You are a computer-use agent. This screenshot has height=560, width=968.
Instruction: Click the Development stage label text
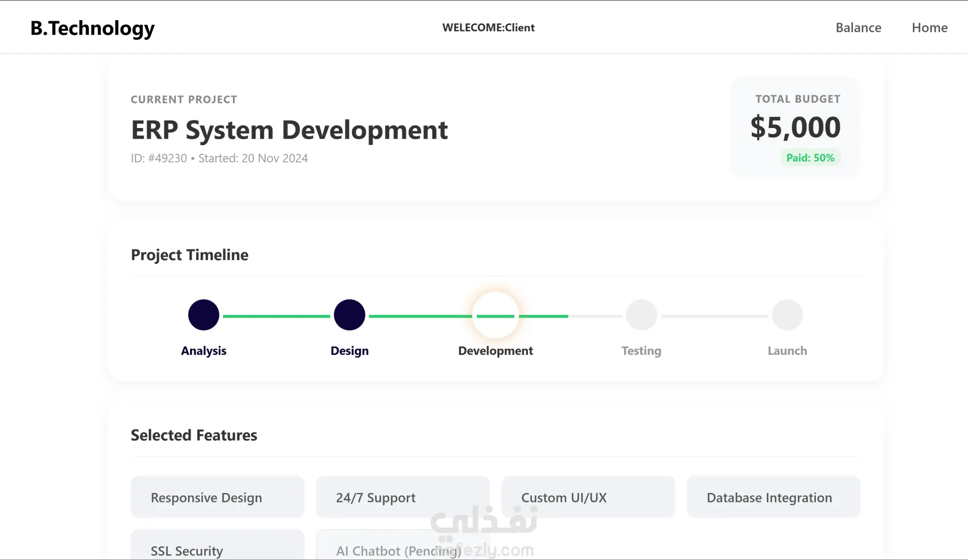click(495, 351)
